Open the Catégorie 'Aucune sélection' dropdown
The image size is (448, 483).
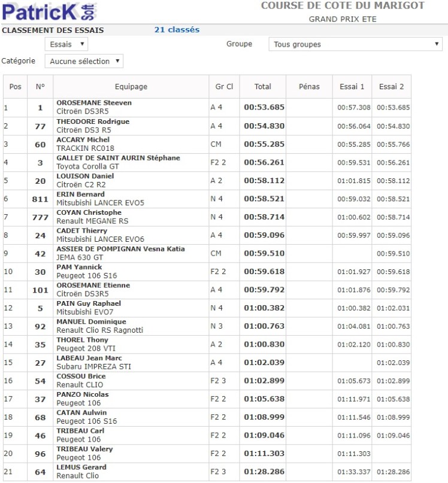click(83, 61)
